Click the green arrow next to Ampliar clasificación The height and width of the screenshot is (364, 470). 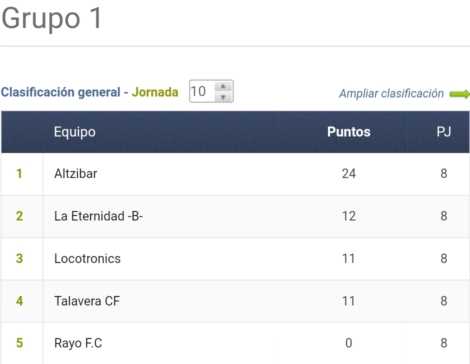(x=460, y=94)
